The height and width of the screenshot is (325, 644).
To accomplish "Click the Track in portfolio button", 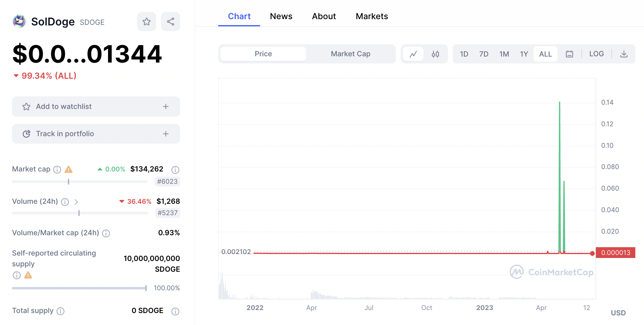I will pyautogui.click(x=96, y=134).
